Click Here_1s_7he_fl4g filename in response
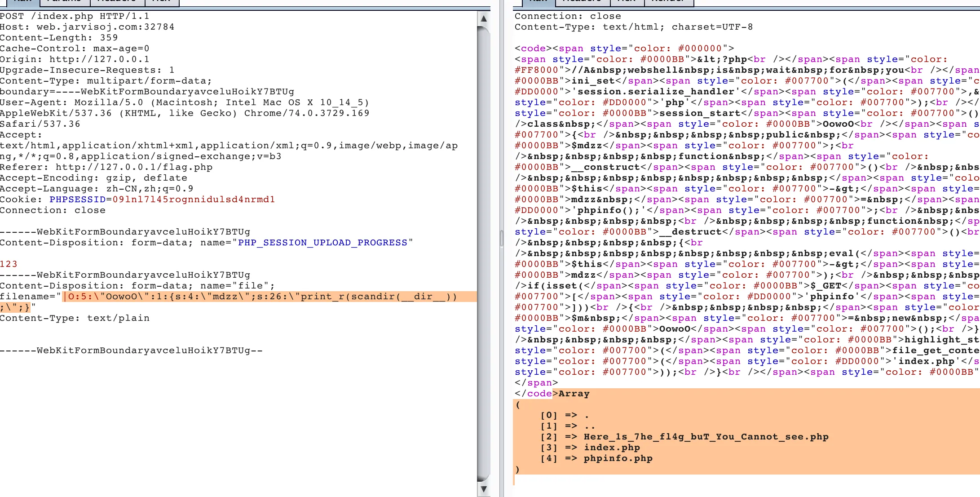 (706, 437)
